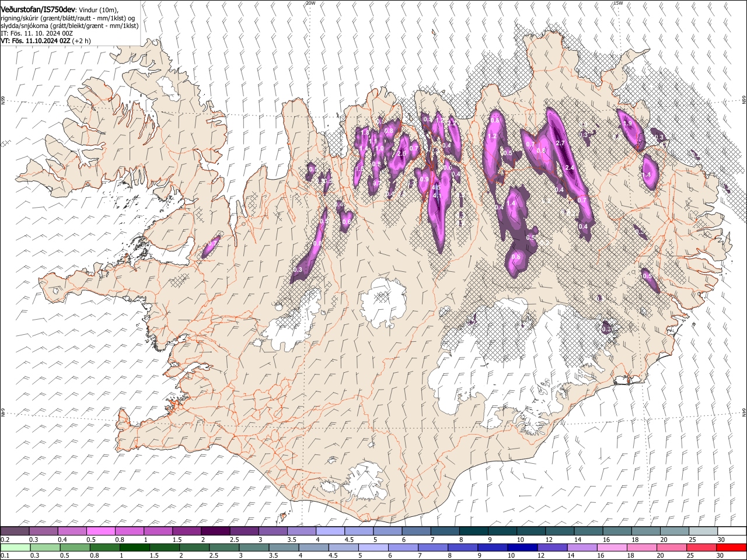Image resolution: width=747 pixels, height=560 pixels.
Task: Click the 1.9 precipitation value on the map
Action: click(x=628, y=123)
